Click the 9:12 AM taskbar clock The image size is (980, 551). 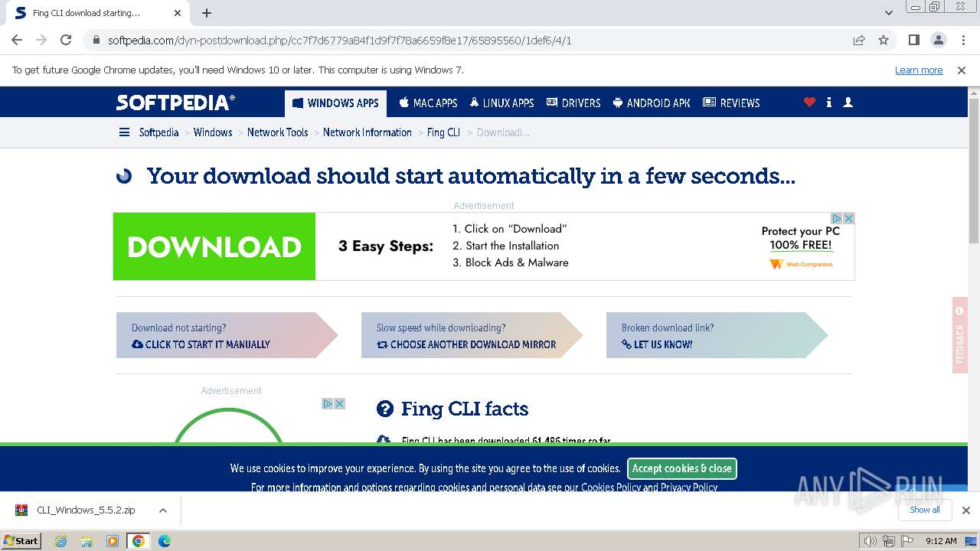pos(941,541)
